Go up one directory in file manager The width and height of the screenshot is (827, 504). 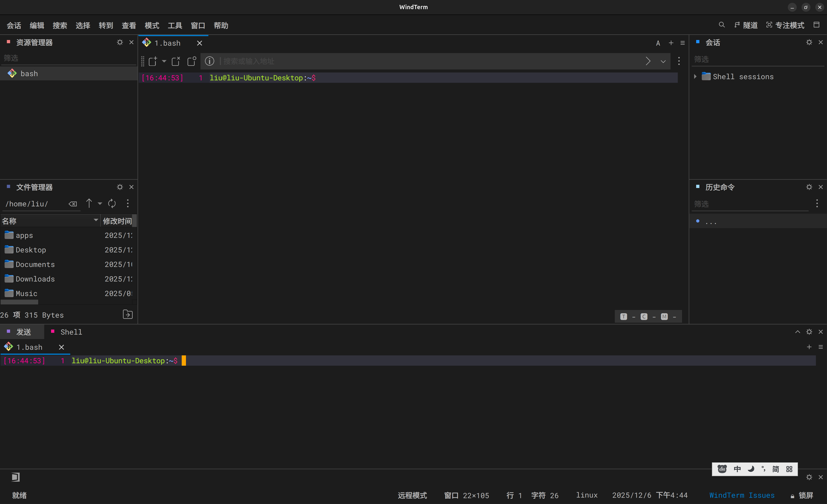click(89, 203)
